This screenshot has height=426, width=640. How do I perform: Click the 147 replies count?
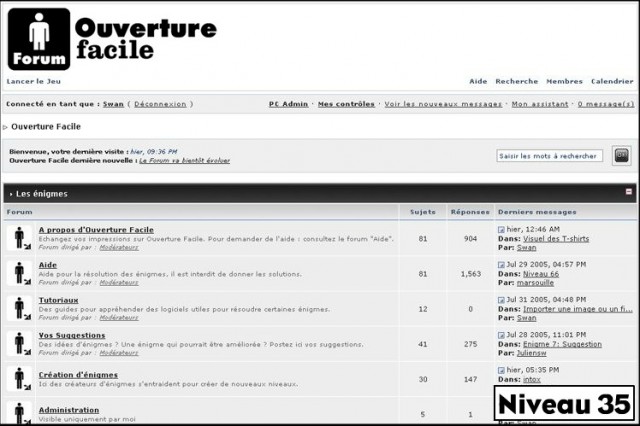(x=470, y=379)
